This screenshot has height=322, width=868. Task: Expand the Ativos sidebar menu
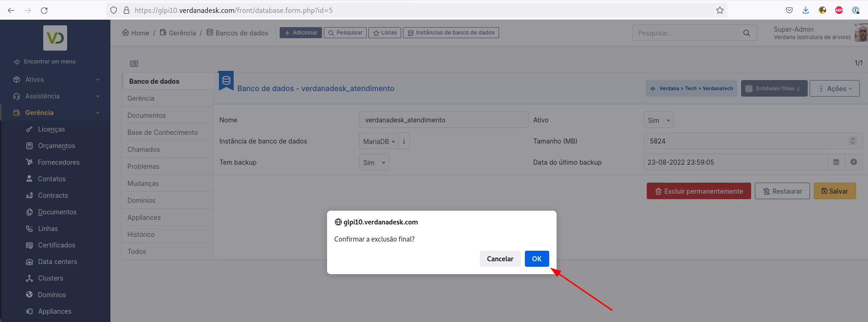(x=55, y=80)
